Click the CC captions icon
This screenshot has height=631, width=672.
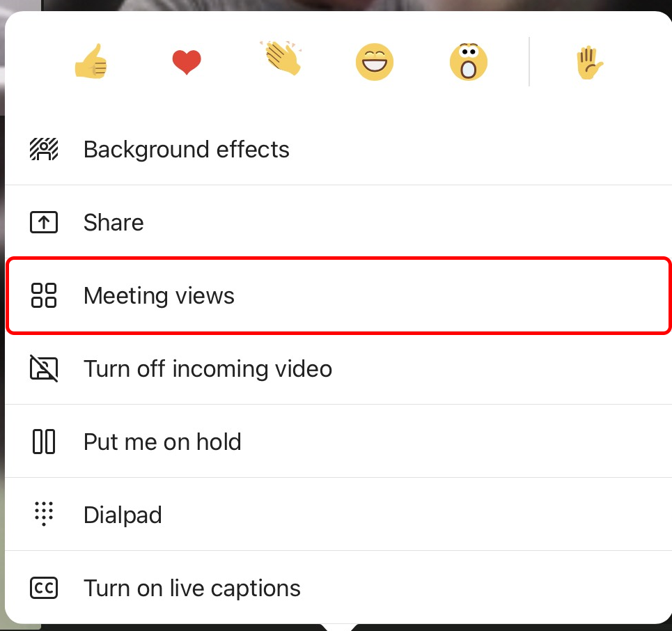(44, 588)
